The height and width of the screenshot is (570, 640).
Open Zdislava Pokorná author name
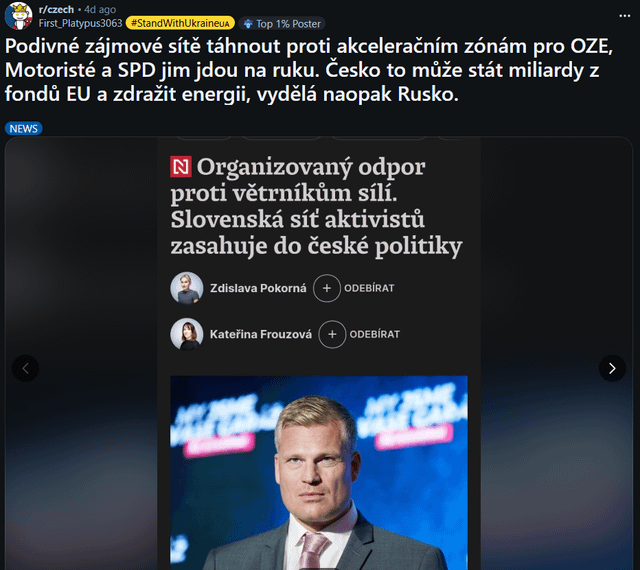[258, 288]
